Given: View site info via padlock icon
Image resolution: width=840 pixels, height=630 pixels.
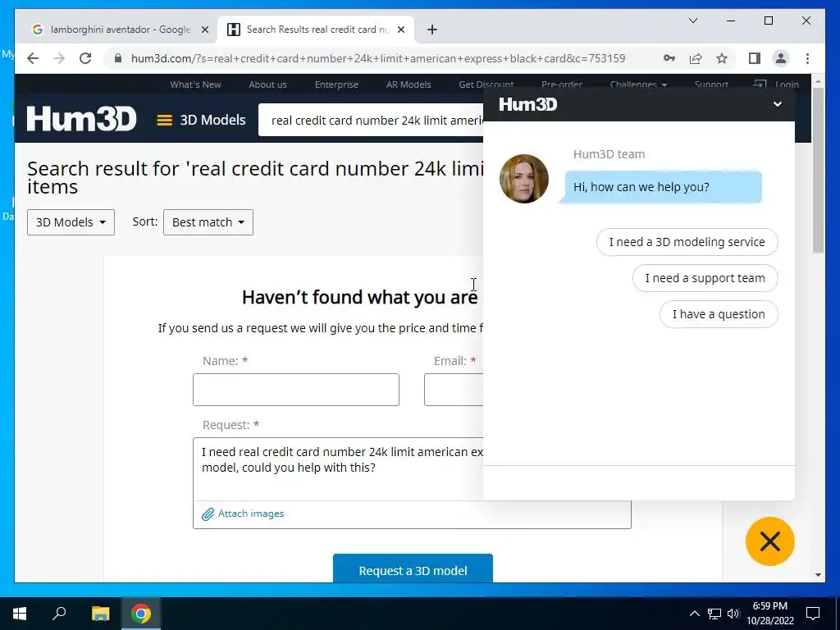Looking at the screenshot, I should 118,58.
